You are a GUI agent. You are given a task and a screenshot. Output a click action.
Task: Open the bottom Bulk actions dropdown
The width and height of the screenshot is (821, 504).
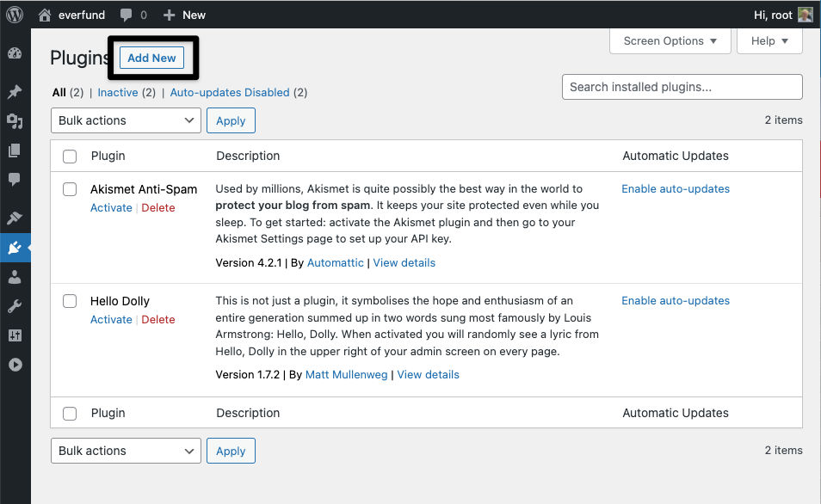coord(126,451)
